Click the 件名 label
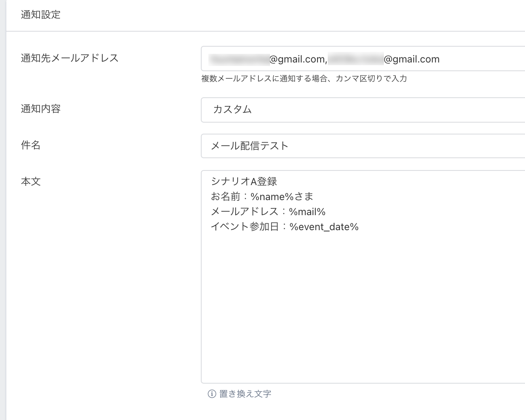Screen dimensions: 525x420 [31, 145]
